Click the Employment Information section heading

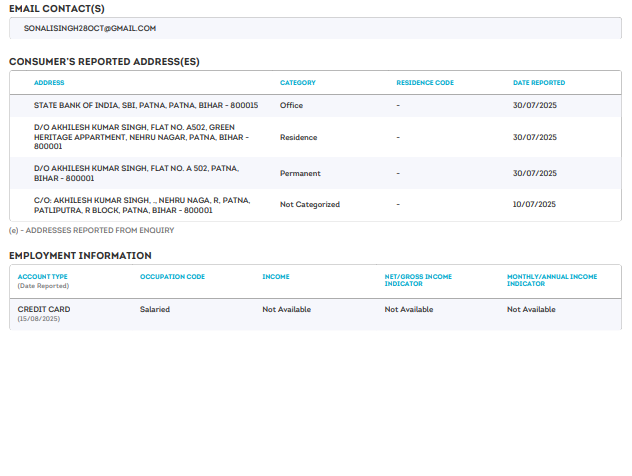point(80,256)
